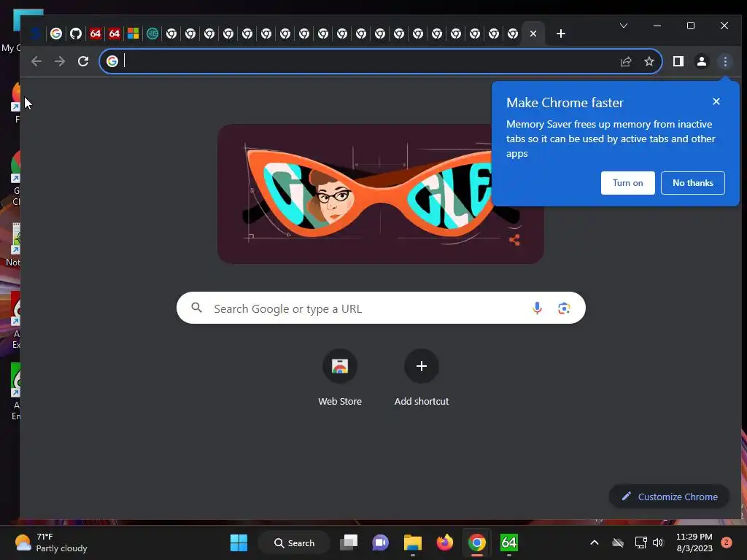Start voice search with microphone
The image size is (747, 560).
(537, 308)
